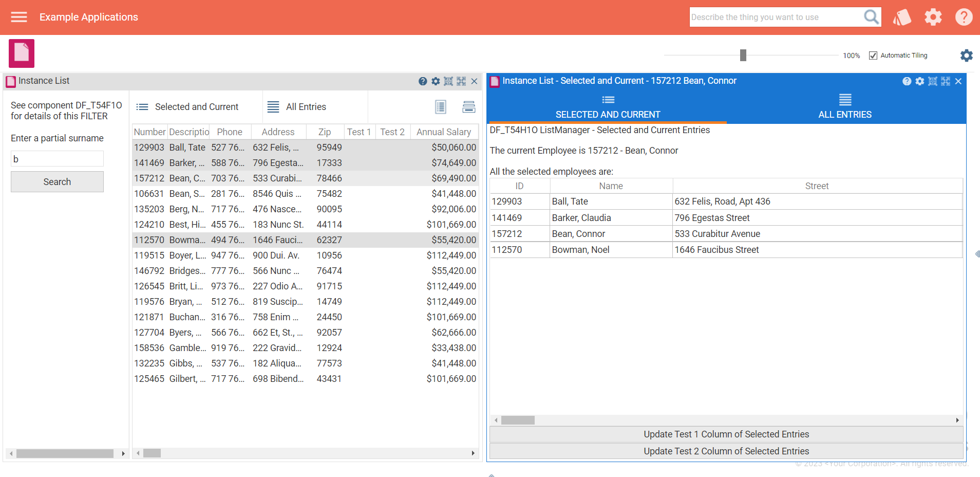Open the global settings gear in the header
The height and width of the screenshot is (477, 980).
pyautogui.click(x=933, y=17)
